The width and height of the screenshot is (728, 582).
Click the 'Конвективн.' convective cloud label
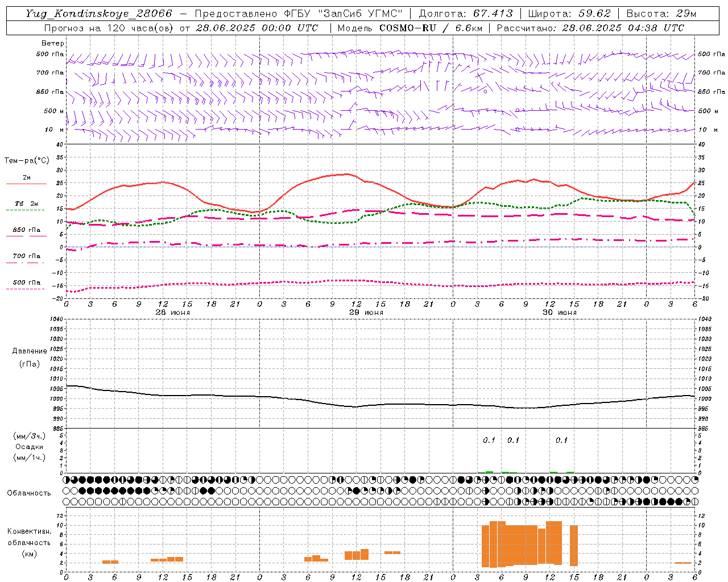[x=29, y=531]
